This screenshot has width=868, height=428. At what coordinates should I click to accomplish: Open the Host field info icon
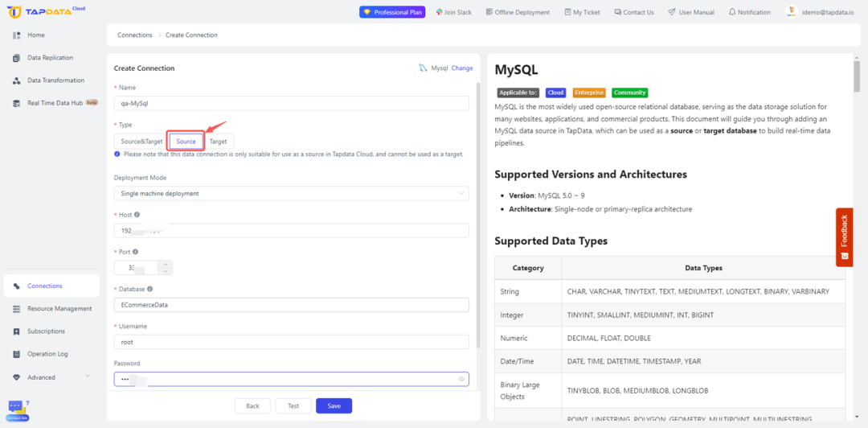(137, 215)
